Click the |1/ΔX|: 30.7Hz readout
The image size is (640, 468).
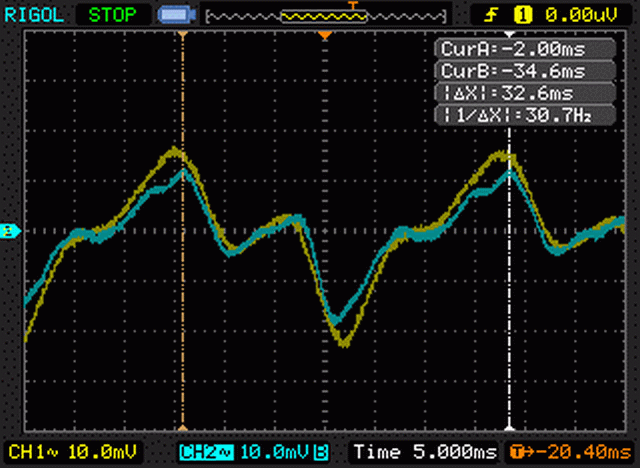click(x=525, y=115)
